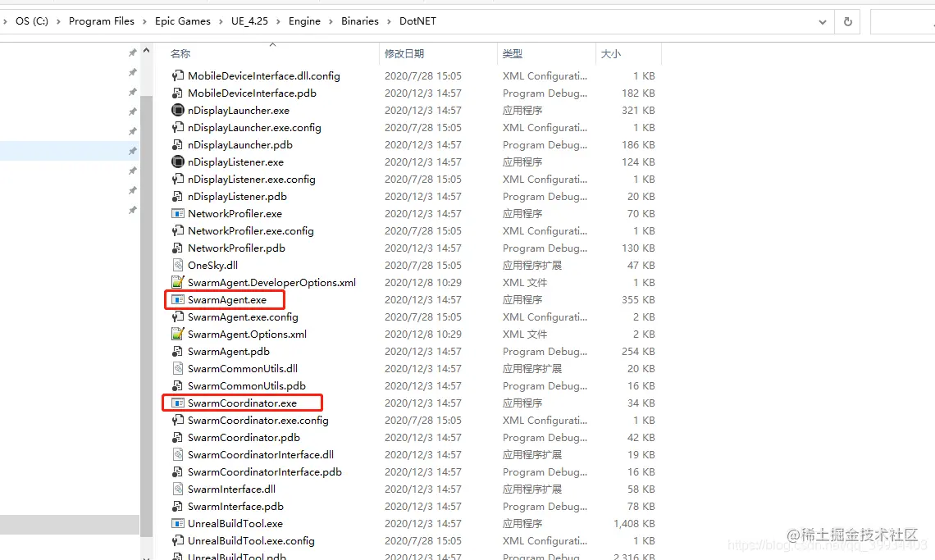Click the SwarmAgent.exe application icon
Image resolution: width=935 pixels, height=560 pixels.
177,300
